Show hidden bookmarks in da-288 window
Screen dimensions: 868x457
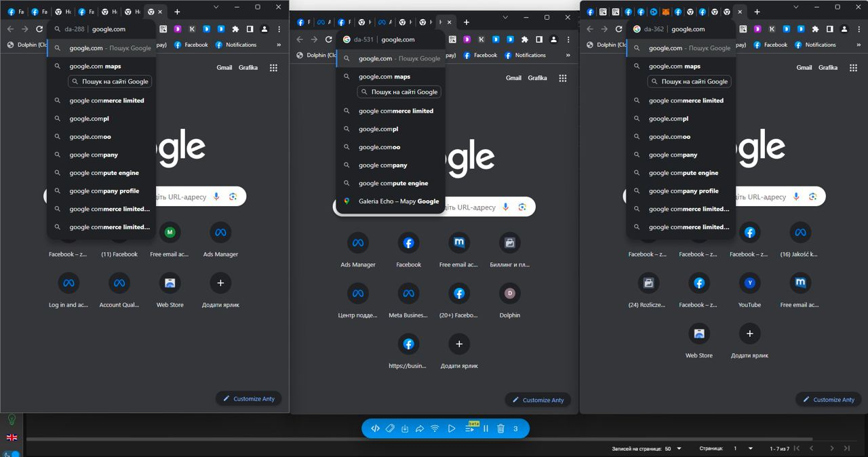(x=279, y=45)
